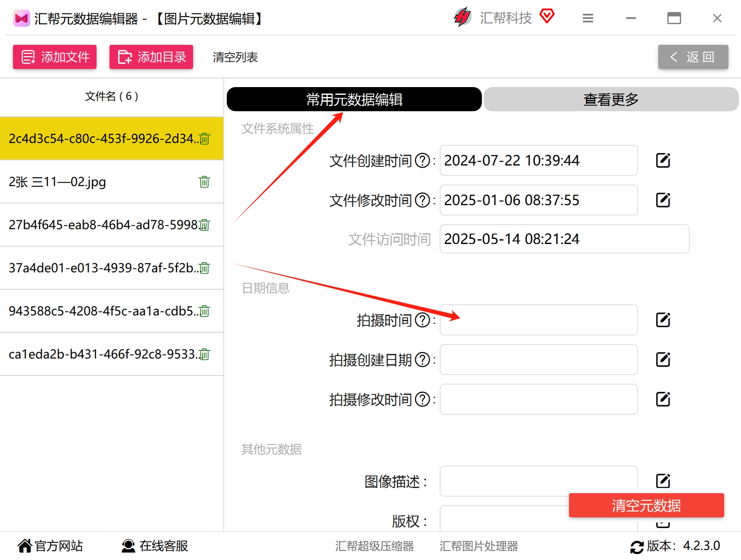The height and width of the screenshot is (560, 741).
Task: Select file 27b4f645-eab8-46b4-ad78-5998
Action: (x=112, y=225)
